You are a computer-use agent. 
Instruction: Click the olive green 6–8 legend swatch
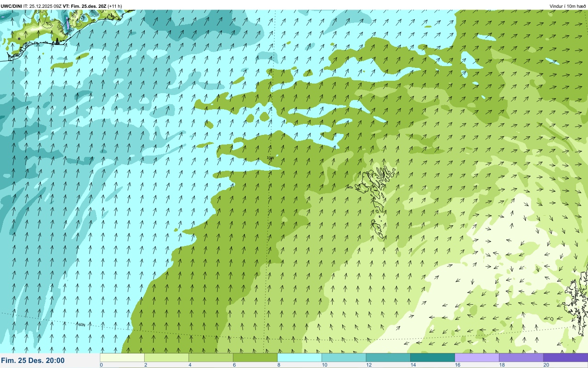tap(255, 357)
